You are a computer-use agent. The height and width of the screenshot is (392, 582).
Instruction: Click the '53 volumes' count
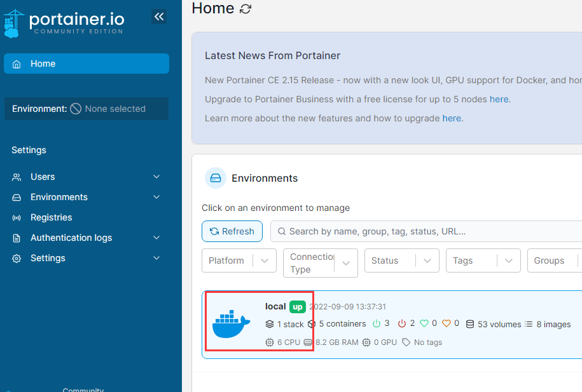[499, 325]
